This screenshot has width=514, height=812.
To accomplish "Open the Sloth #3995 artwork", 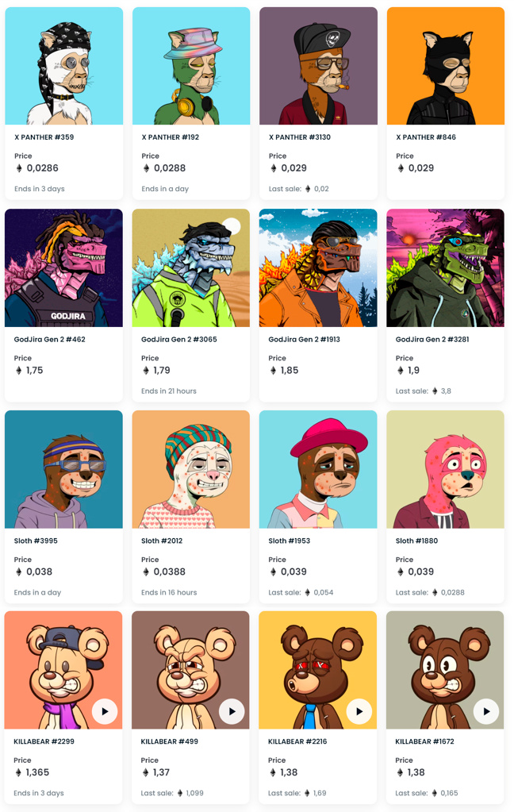I will click(63, 469).
